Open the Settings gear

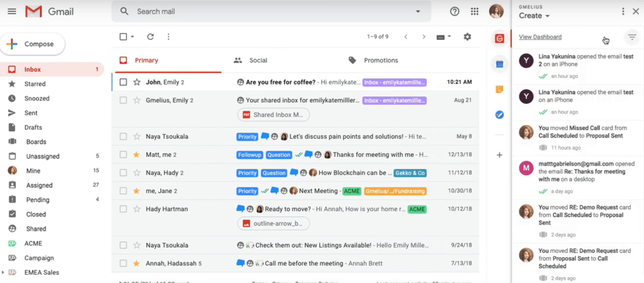(467, 37)
